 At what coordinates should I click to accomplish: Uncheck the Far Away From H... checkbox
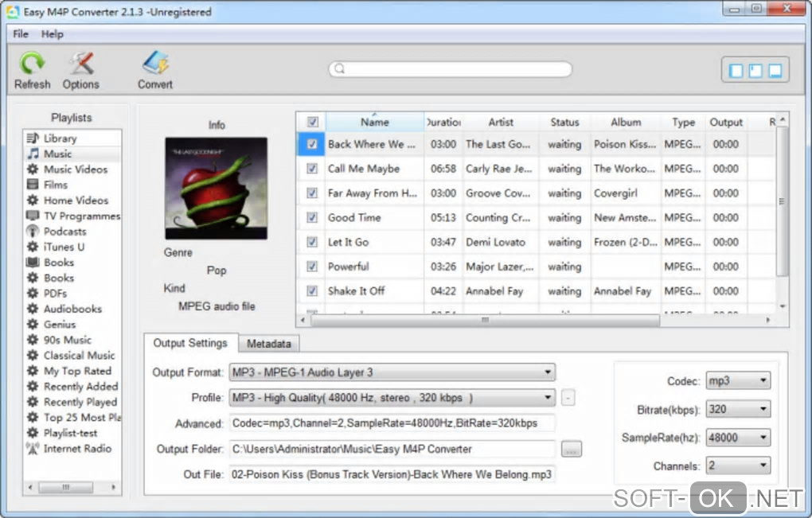tap(312, 193)
